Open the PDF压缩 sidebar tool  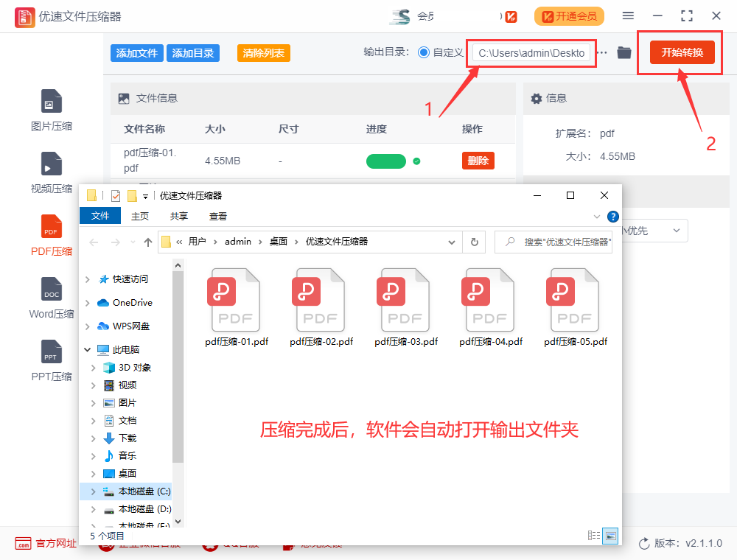[50, 236]
